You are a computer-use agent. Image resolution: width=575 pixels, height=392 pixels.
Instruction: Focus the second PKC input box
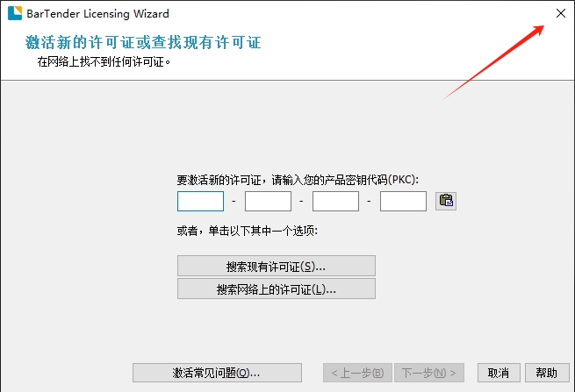click(x=268, y=201)
